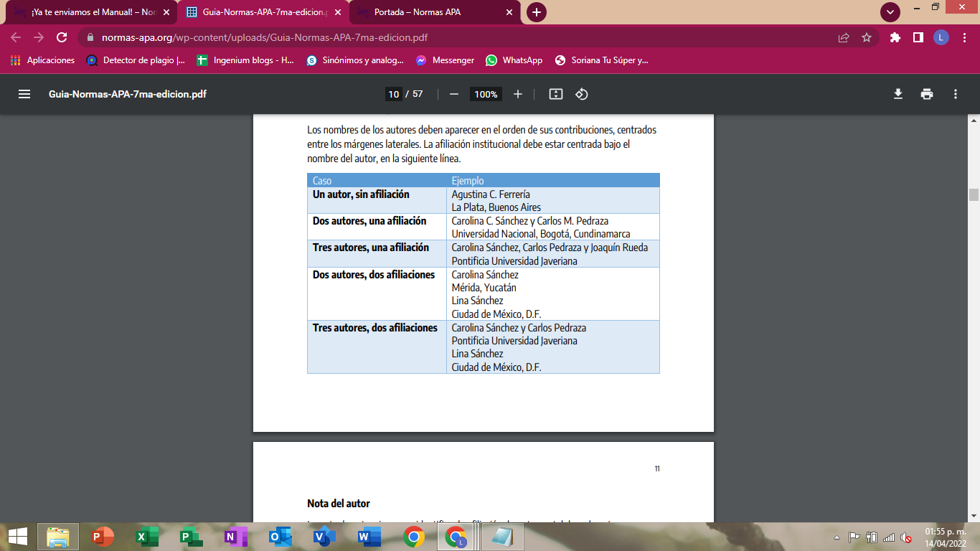This screenshot has height=551, width=980.
Task: Open PDF viewer more actions menu
Action: [x=956, y=94]
